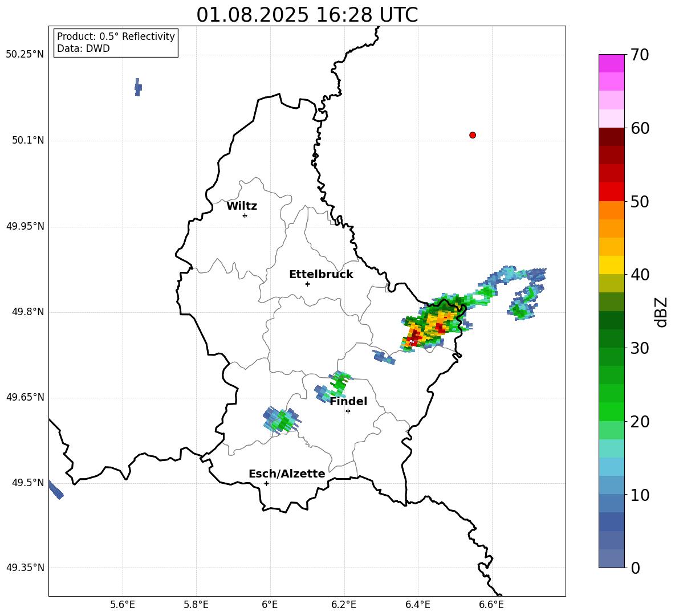Click the cross marker below Esch/Alzette
Viewport: 675px width, 616px height.
click(266, 483)
